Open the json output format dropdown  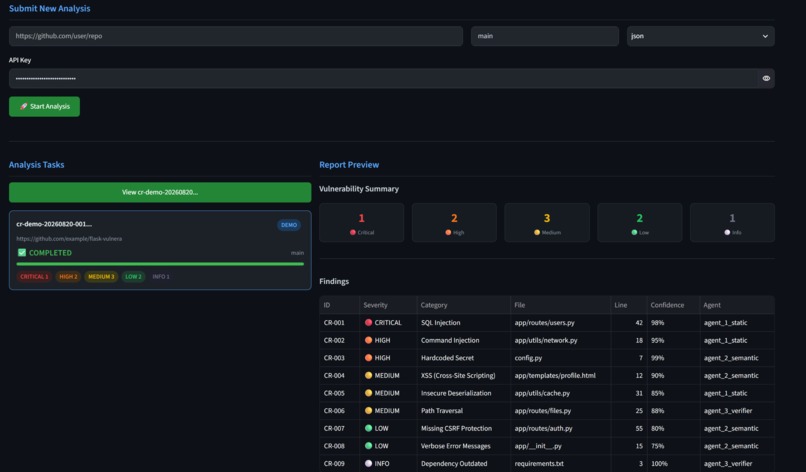click(700, 36)
